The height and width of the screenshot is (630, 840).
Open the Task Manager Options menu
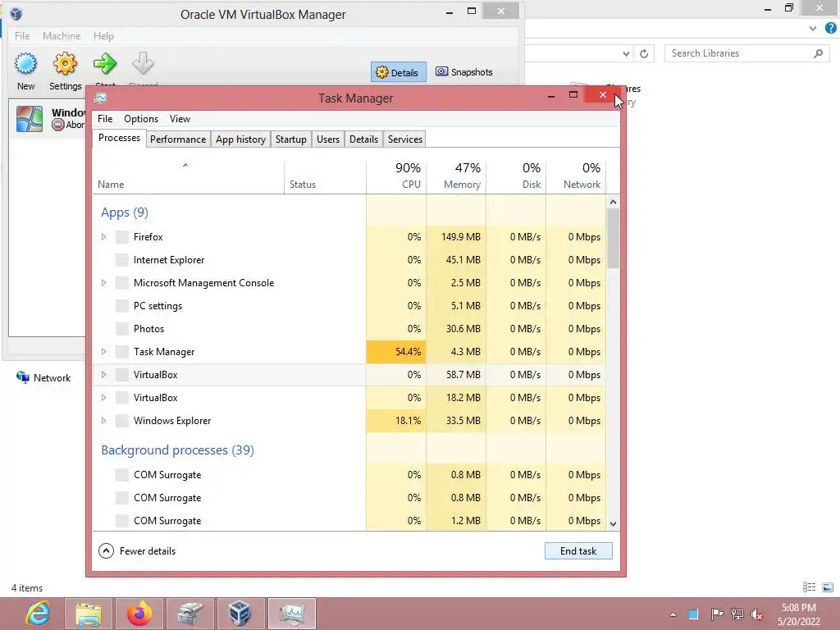click(141, 119)
